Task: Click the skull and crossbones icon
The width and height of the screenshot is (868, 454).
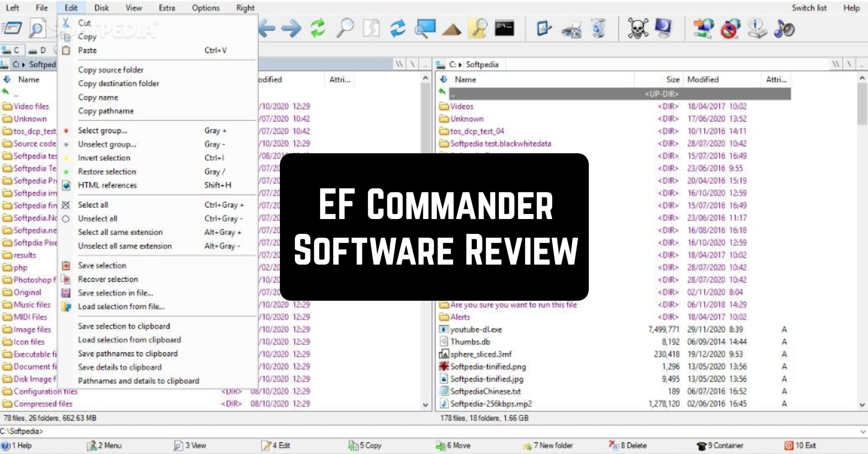Action: point(638,29)
